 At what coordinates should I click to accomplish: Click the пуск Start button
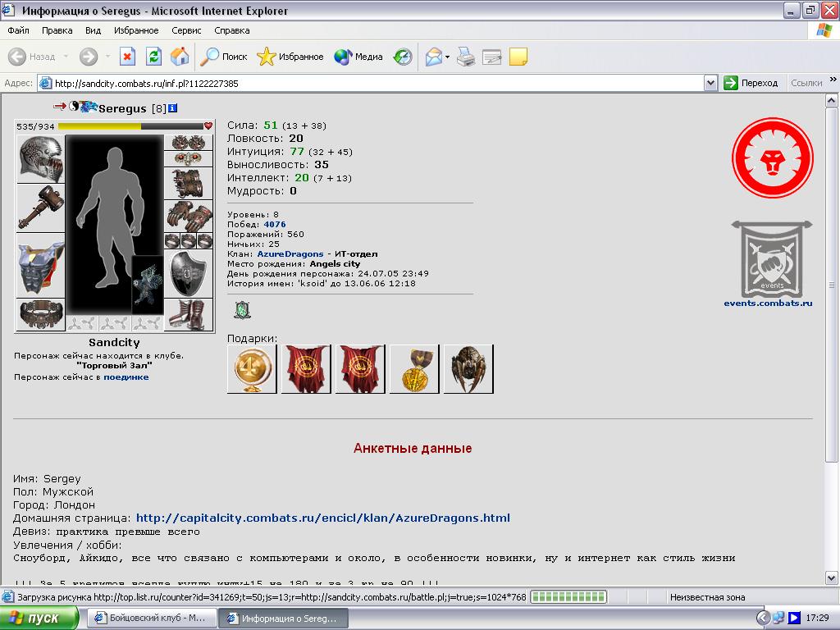[x=39, y=619]
